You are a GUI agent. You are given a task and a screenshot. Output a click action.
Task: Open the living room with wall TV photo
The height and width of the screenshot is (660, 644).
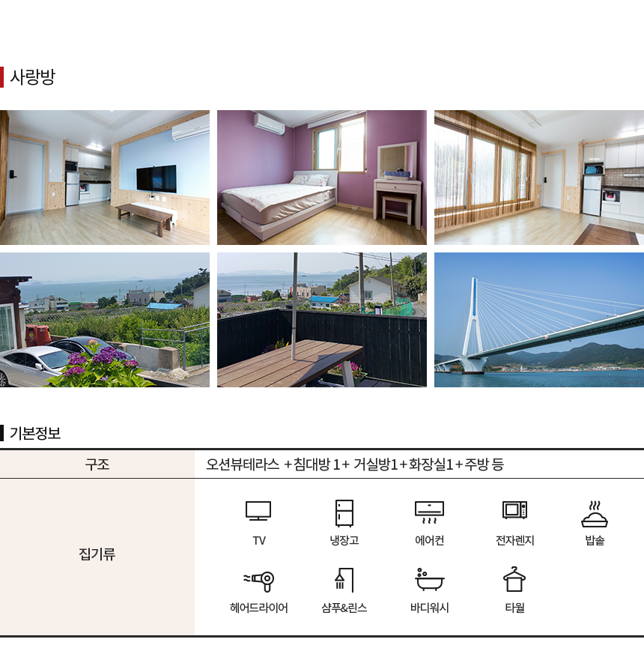[x=105, y=178]
